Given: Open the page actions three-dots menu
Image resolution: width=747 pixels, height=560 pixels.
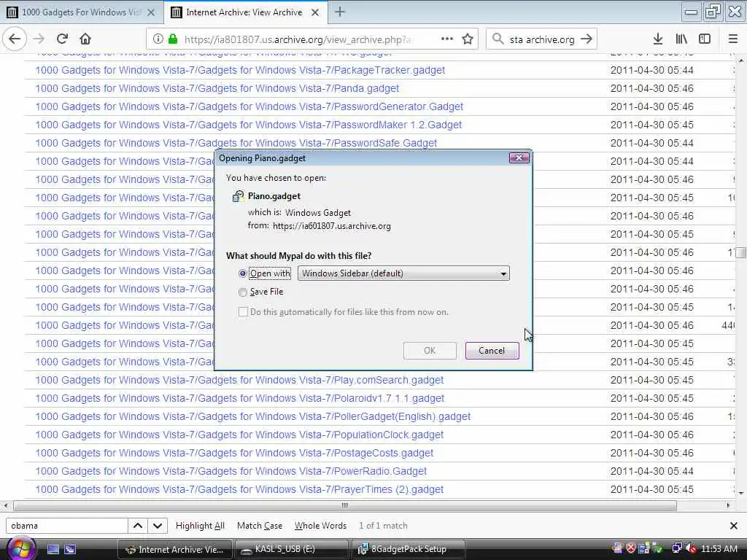Looking at the screenshot, I should [x=447, y=39].
